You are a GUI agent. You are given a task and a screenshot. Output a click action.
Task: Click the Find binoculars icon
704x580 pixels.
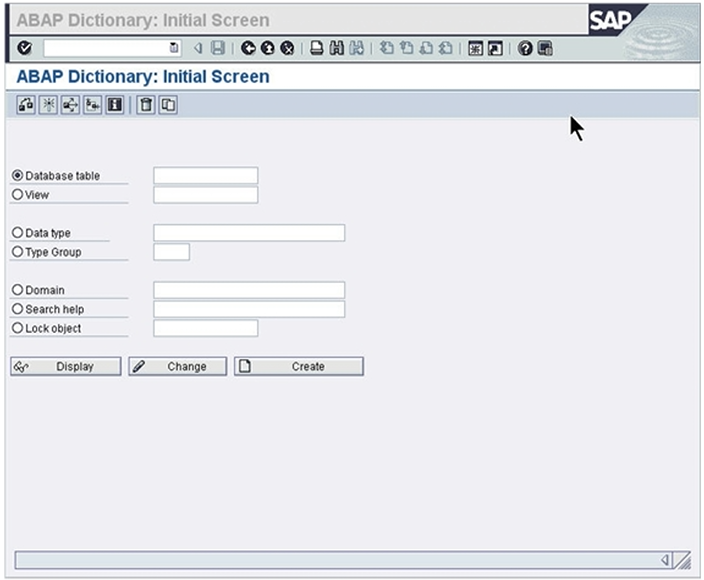click(x=337, y=48)
